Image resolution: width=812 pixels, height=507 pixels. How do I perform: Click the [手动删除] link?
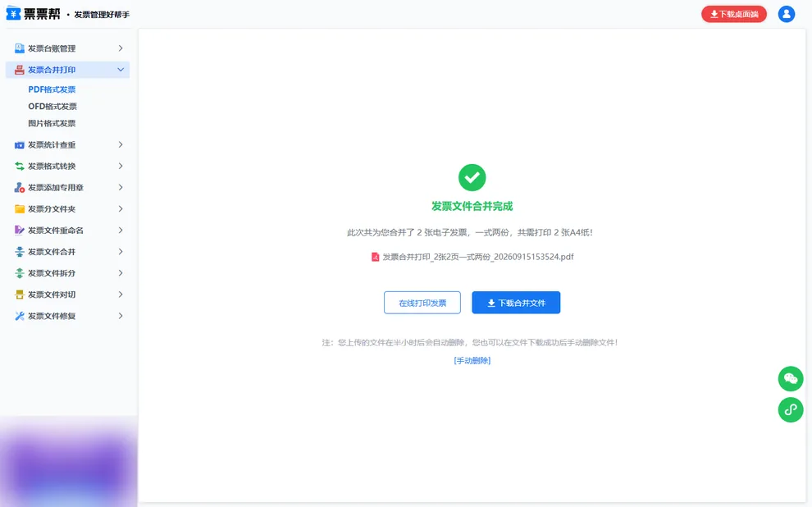coord(472,360)
